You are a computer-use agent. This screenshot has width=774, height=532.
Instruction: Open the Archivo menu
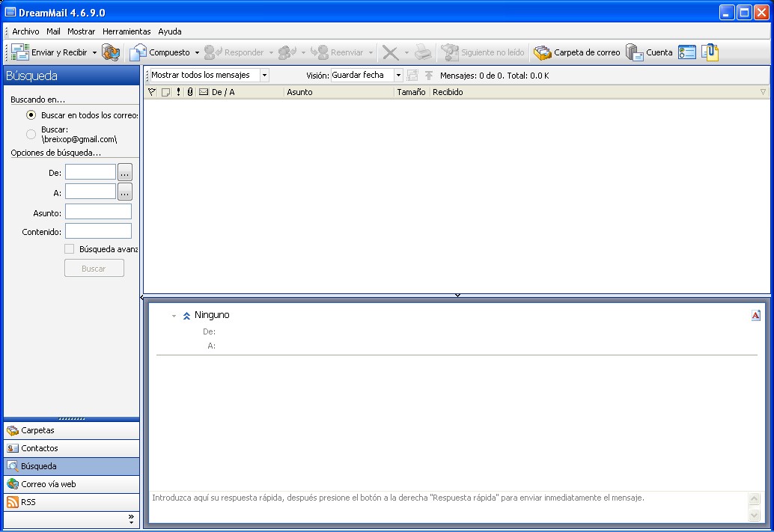[25, 31]
